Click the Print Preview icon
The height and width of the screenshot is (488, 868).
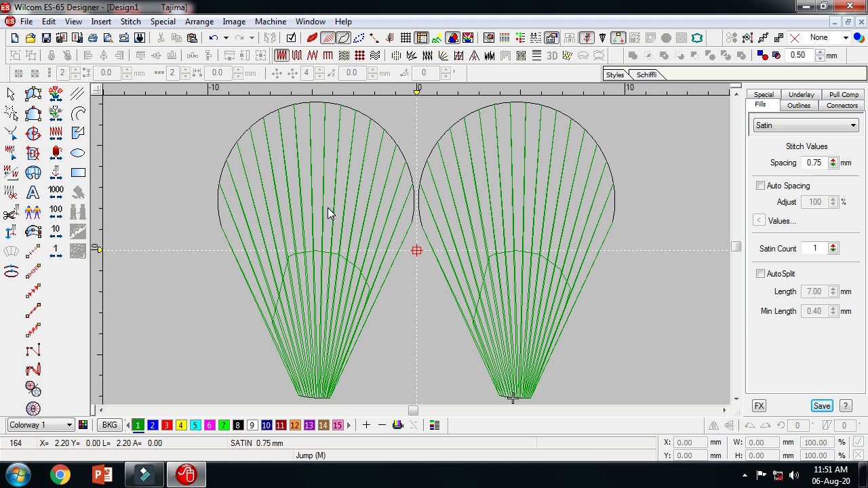coord(108,38)
